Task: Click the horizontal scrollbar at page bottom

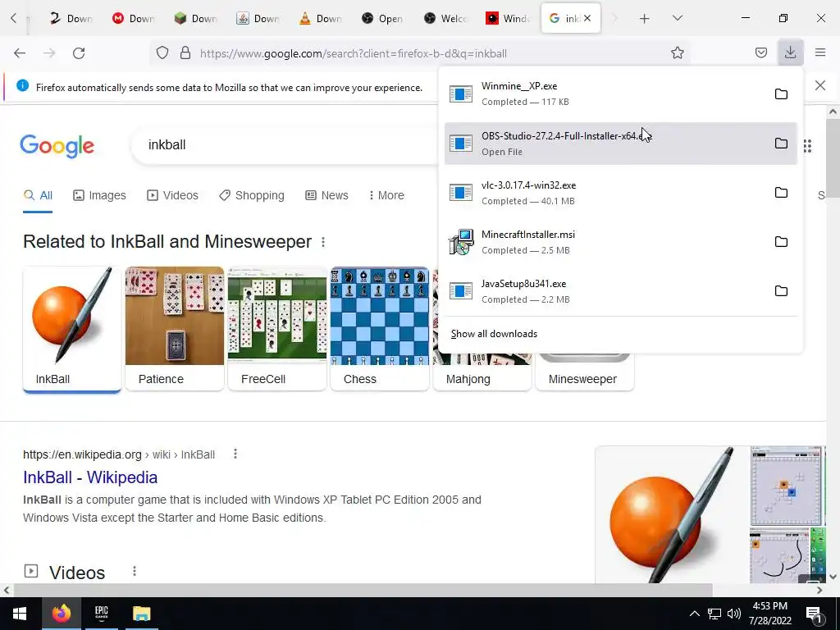Action: click(x=363, y=590)
